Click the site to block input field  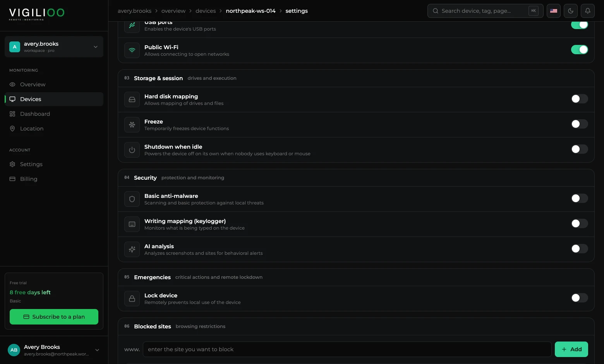coord(347,349)
